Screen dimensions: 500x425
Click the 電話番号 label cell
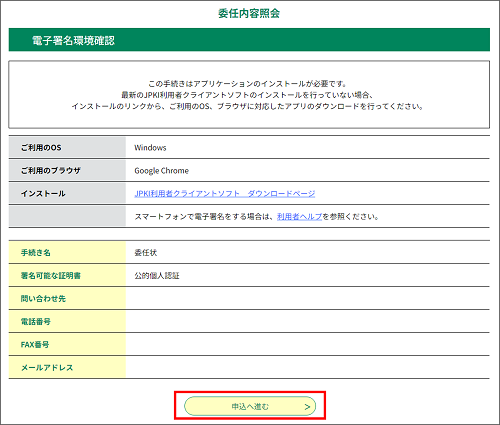coord(67,321)
